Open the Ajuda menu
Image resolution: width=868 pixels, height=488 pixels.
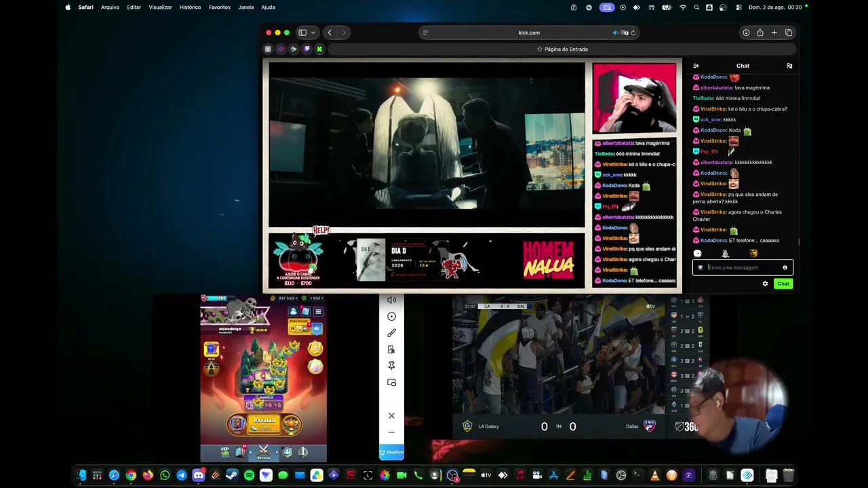268,7
